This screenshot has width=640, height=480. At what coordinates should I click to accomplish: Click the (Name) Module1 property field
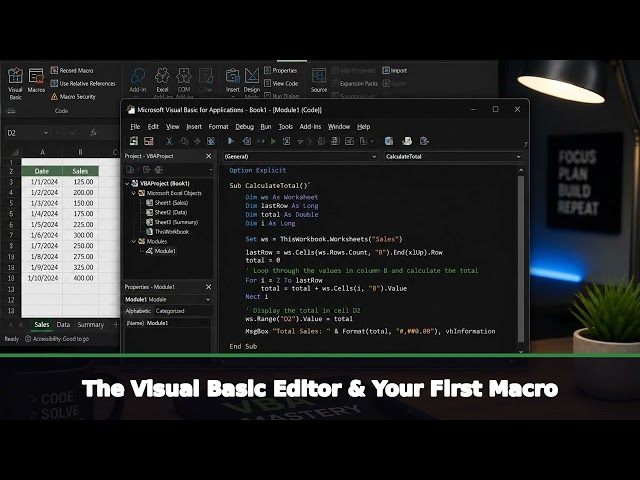(168, 323)
